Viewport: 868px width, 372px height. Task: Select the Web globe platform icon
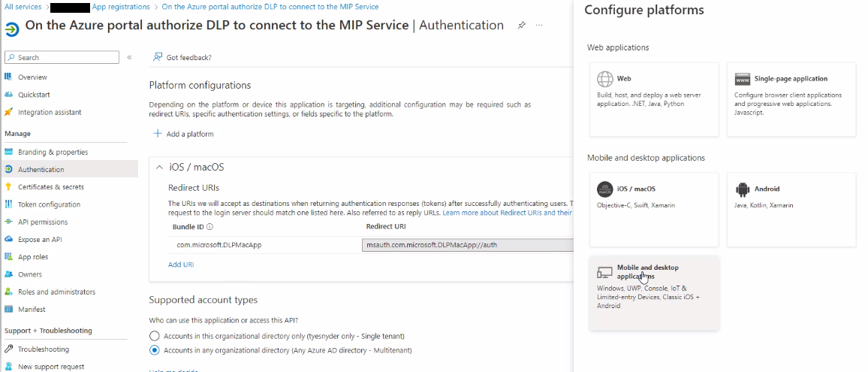tap(604, 79)
